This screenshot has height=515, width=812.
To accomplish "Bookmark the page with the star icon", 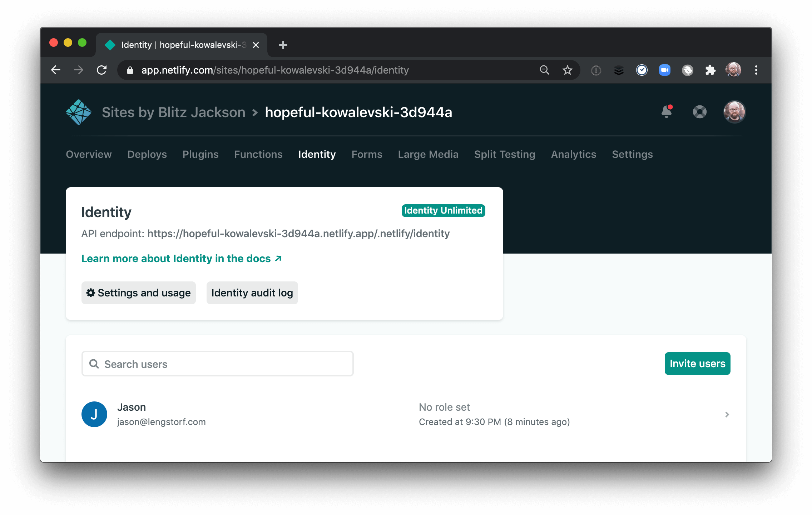I will point(567,70).
